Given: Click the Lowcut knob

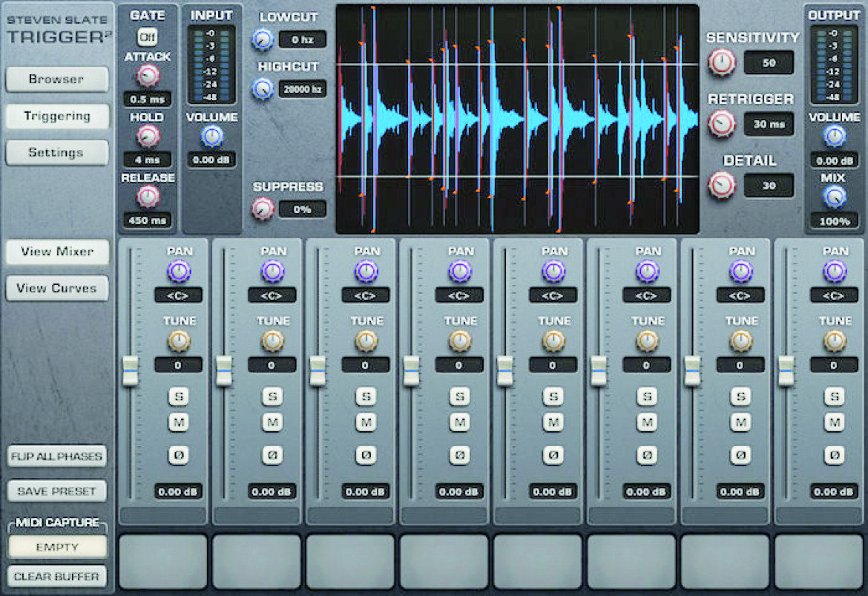Looking at the screenshot, I should pos(263,39).
